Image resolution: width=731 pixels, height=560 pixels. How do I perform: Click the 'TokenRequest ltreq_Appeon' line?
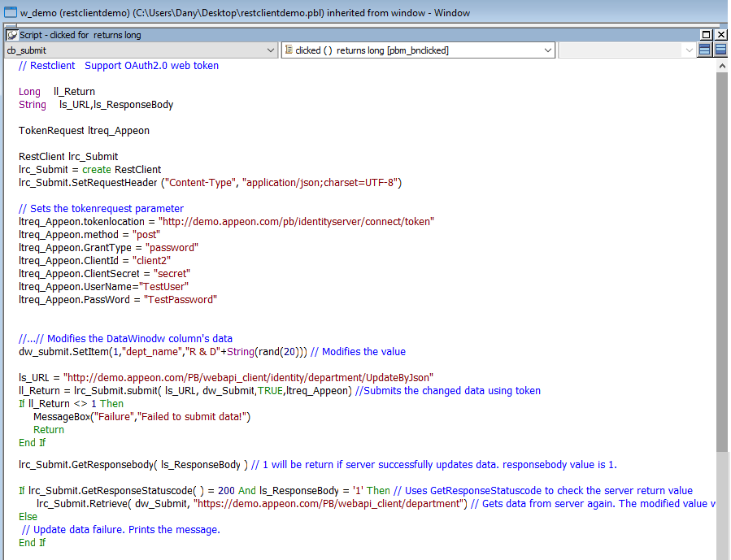[x=84, y=131]
